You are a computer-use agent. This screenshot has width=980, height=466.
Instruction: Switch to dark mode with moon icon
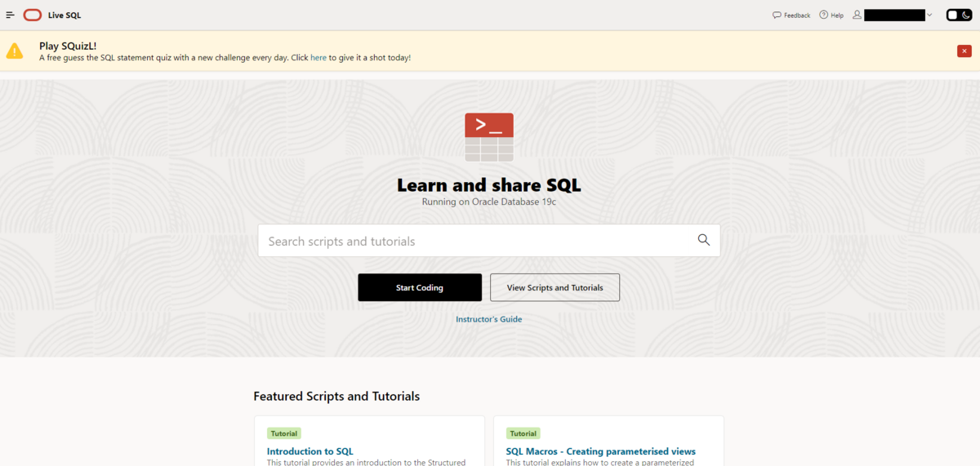click(x=966, y=15)
